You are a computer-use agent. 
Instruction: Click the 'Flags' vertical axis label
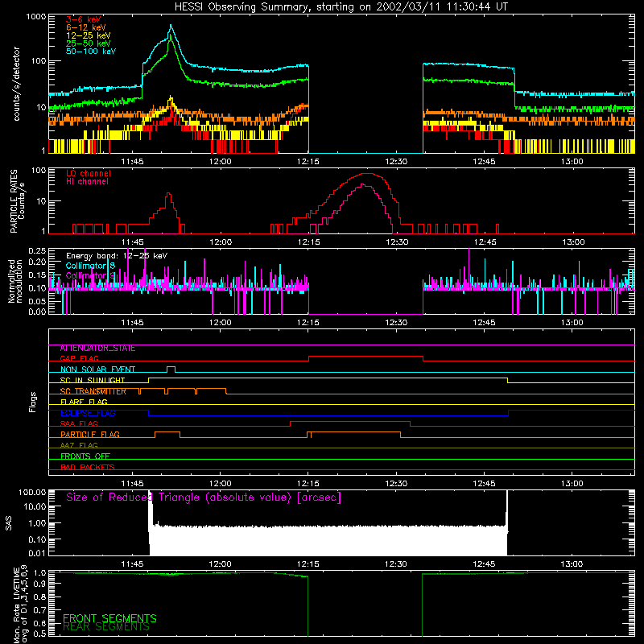point(33,402)
